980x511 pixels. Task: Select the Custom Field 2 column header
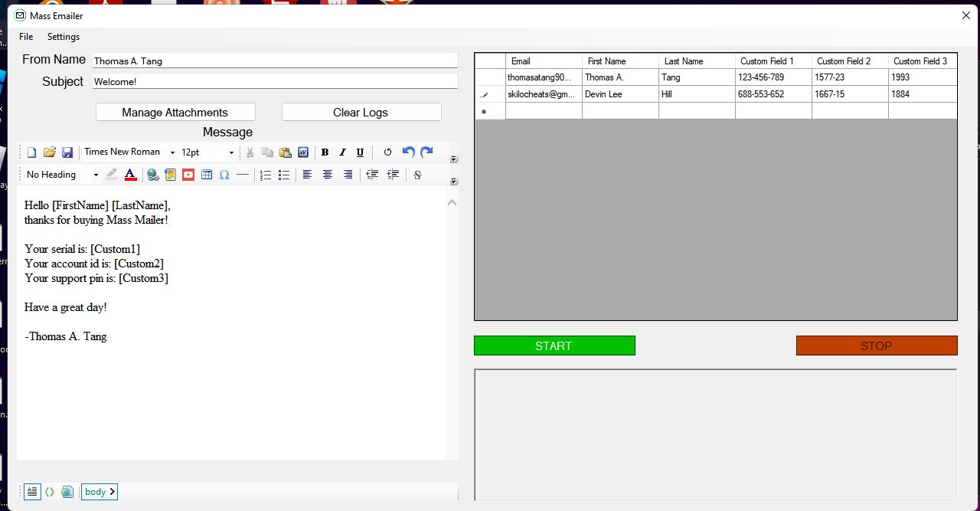tap(850, 61)
